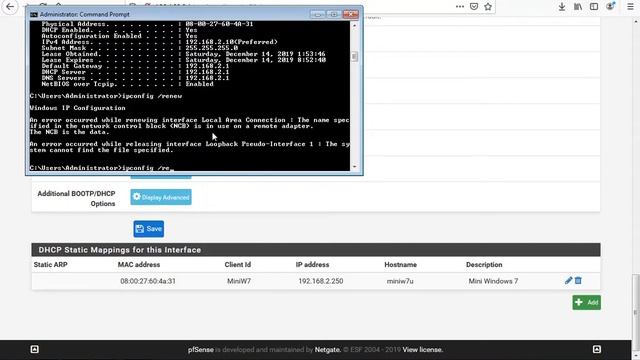Click Command Prompt scrollbar down arrow
The width and height of the screenshot is (640, 360).
[x=354, y=167]
